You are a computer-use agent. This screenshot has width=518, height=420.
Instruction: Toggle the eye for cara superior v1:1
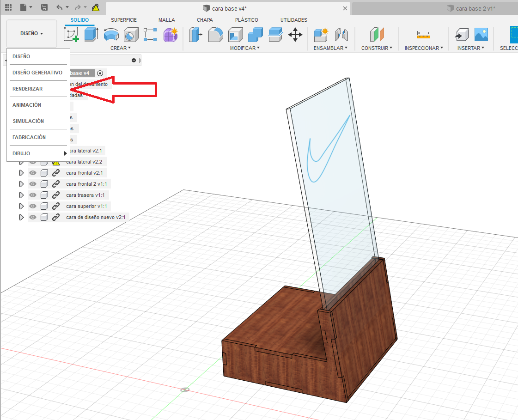tap(33, 206)
